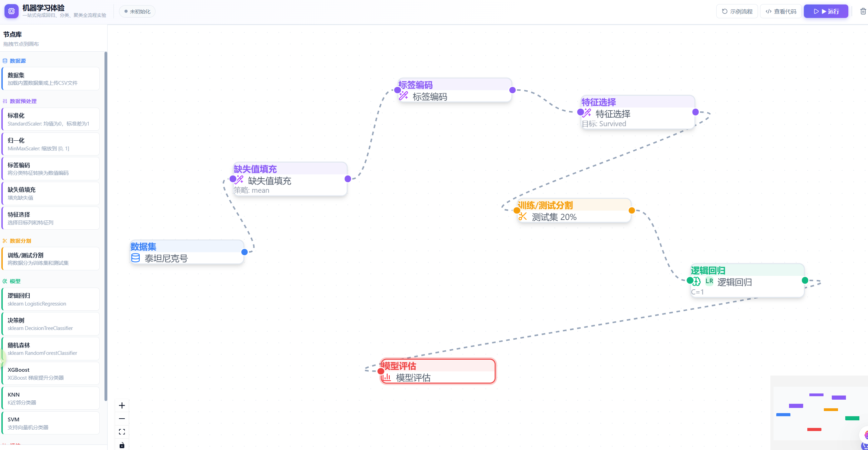Select XGBoost node in library
868x450 pixels.
pyautogui.click(x=50, y=373)
